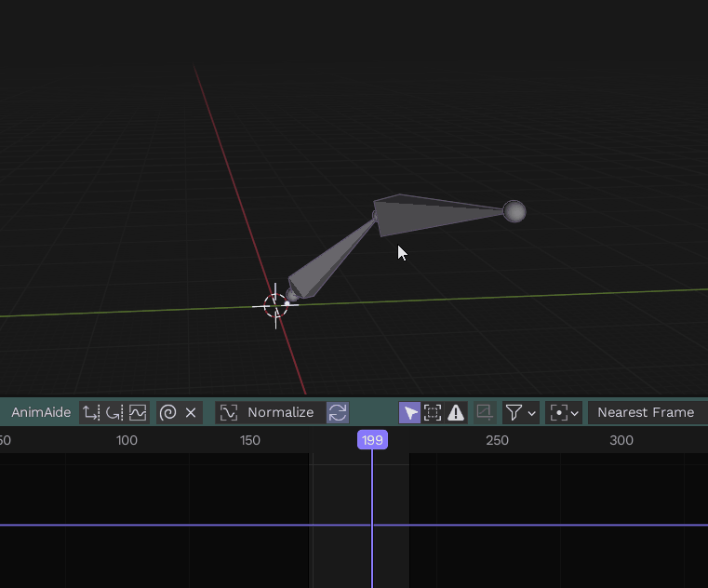Open the funnel filter dropdown

[520, 412]
